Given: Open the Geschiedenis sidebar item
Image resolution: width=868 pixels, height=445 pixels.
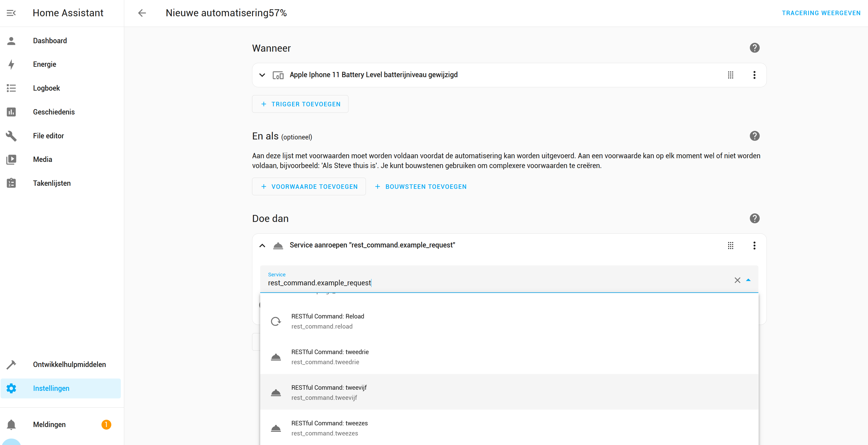Looking at the screenshot, I should (x=61, y=112).
